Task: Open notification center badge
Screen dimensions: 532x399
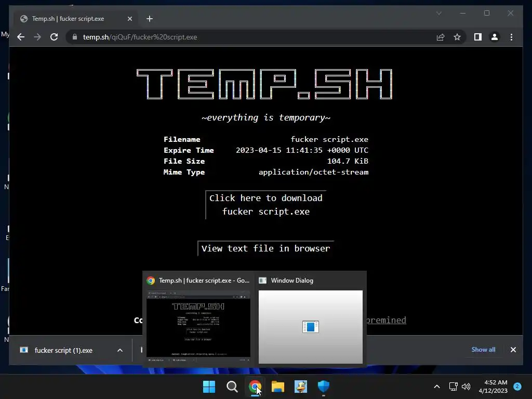Action: click(517, 387)
